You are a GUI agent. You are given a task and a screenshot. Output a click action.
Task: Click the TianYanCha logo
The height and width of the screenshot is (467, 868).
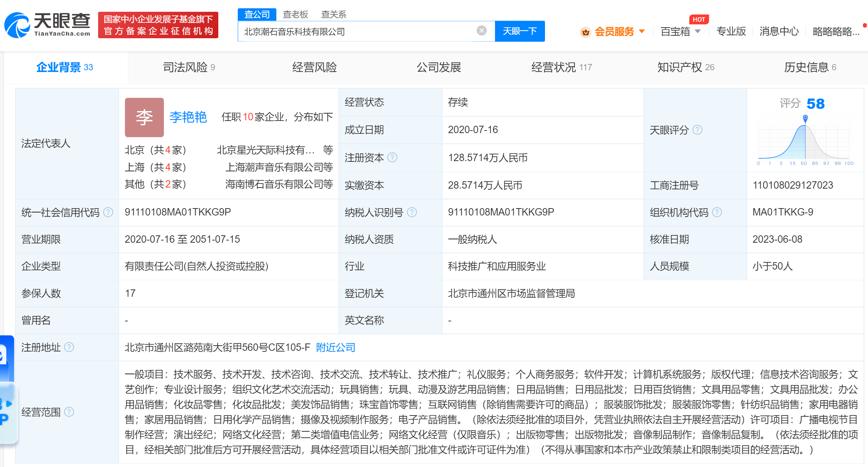(x=47, y=25)
